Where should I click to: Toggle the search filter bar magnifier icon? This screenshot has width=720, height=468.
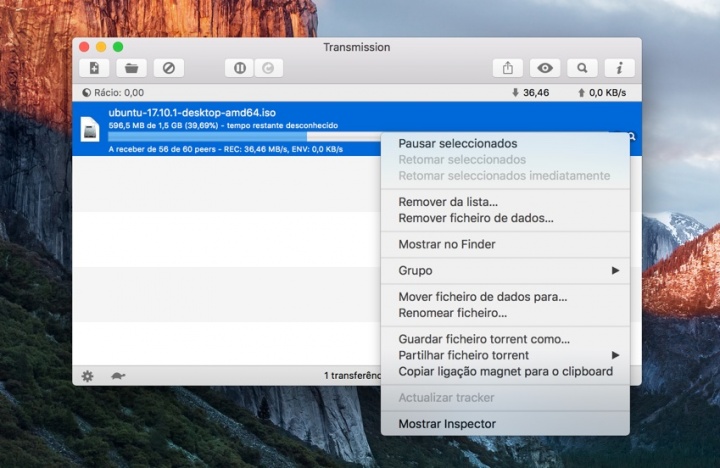(581, 68)
